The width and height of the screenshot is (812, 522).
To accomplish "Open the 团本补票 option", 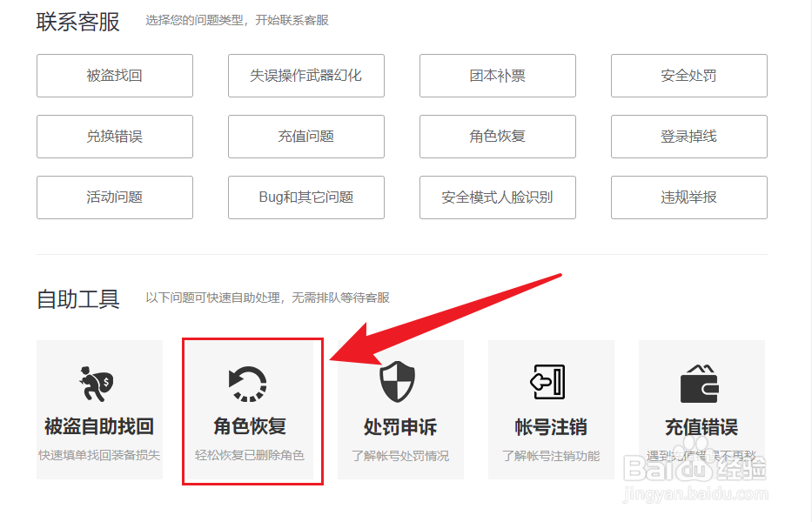I will pos(498,76).
